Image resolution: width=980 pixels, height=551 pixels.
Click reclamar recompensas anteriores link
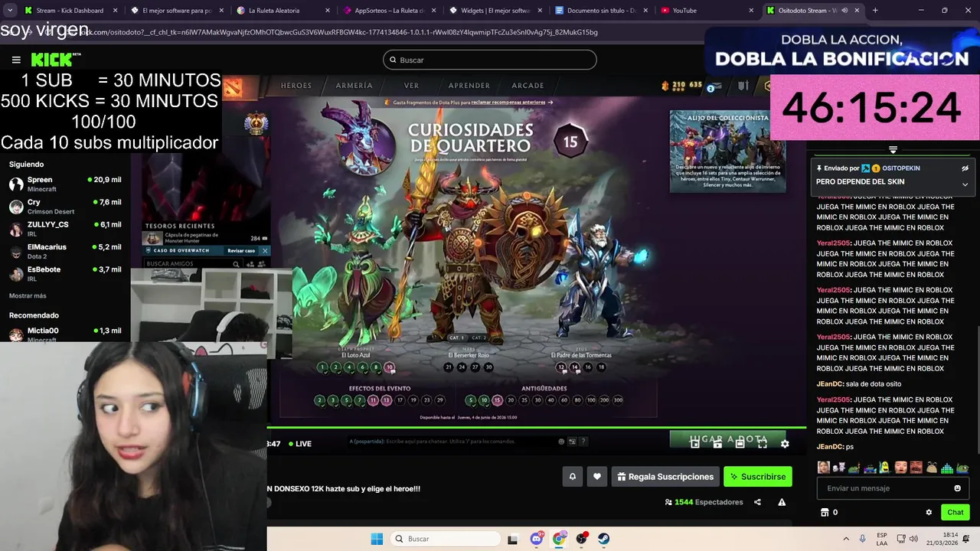tap(508, 102)
